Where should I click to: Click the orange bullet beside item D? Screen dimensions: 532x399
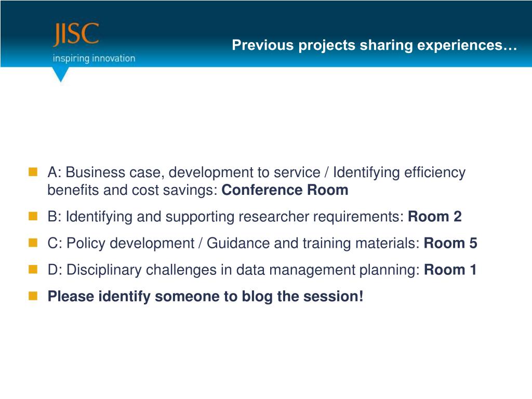click(33, 270)
